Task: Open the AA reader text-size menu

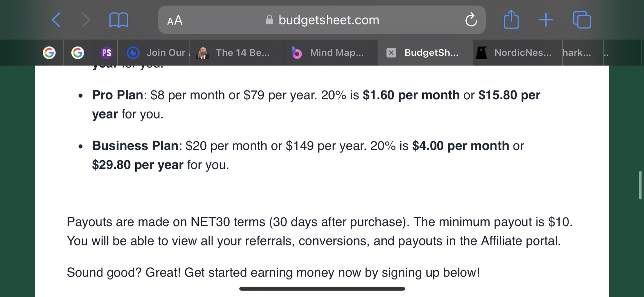Action: coord(175,21)
